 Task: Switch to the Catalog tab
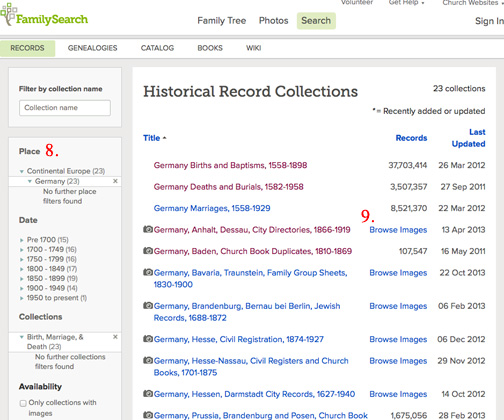pos(157,48)
